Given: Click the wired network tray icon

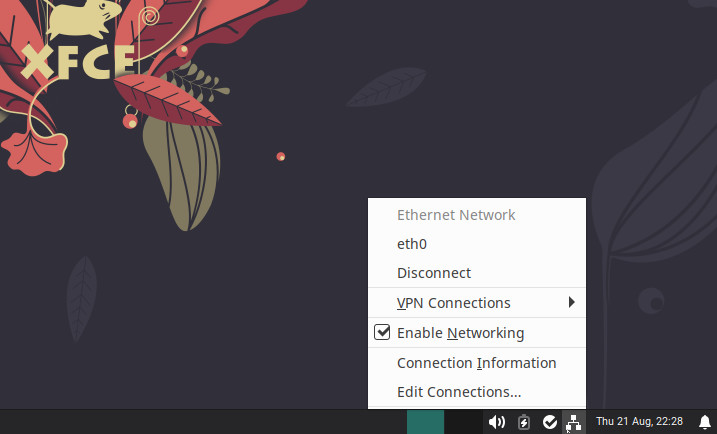Looking at the screenshot, I should [x=573, y=422].
